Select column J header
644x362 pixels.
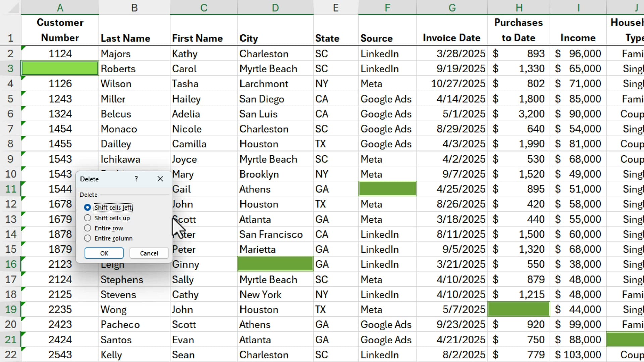pyautogui.click(x=636, y=7)
